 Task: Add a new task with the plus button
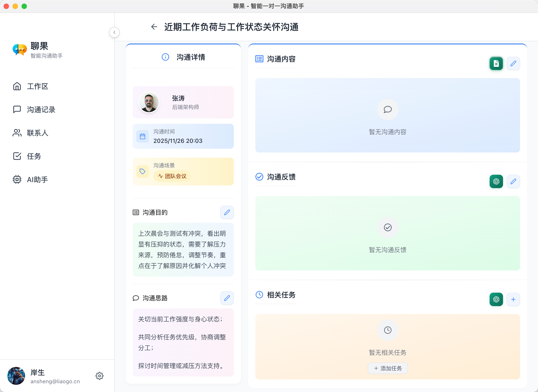point(513,299)
